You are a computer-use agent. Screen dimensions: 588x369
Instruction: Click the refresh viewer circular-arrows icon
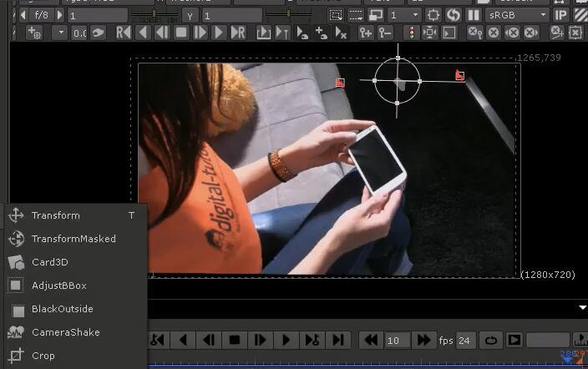(x=454, y=15)
